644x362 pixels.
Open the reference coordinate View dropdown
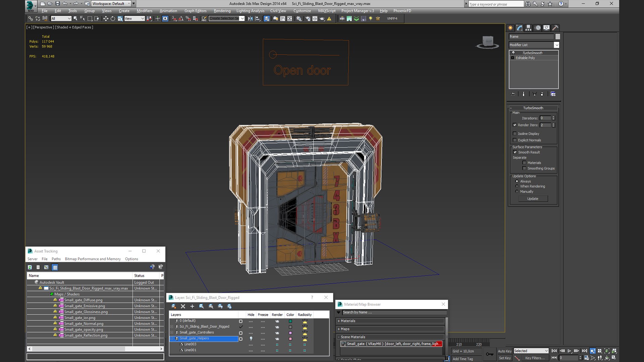click(x=134, y=18)
